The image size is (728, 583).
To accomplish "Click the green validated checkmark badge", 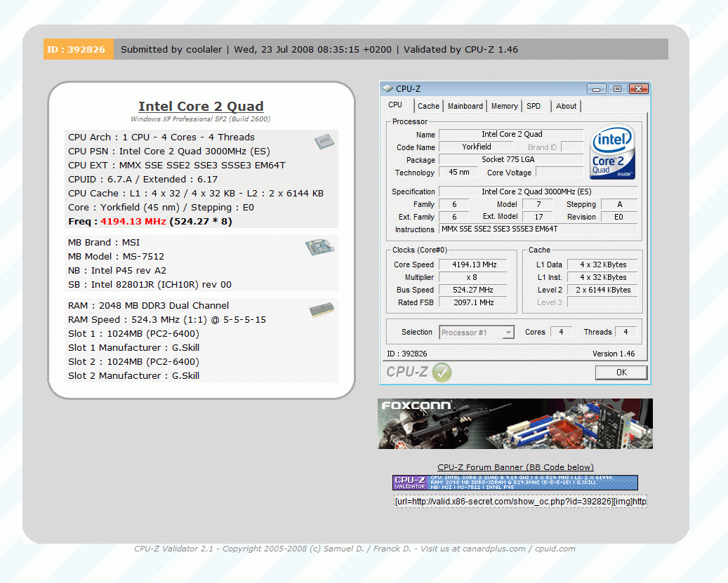I will point(442,373).
